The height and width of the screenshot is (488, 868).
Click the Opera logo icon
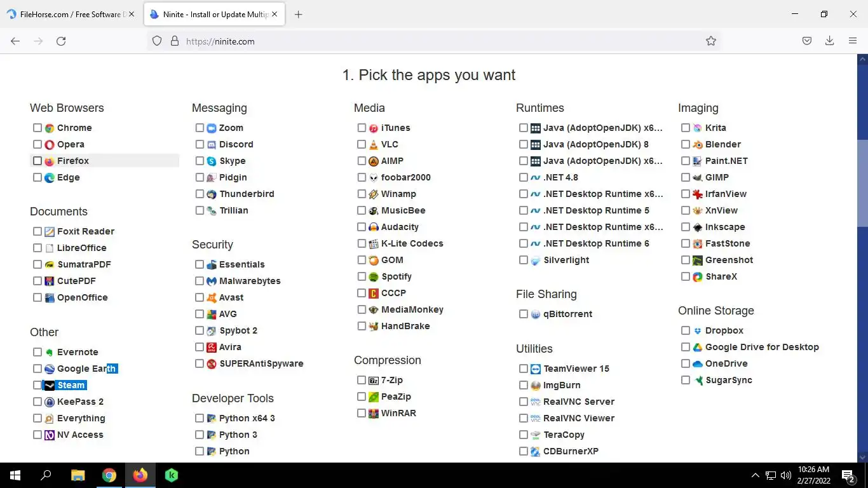tap(50, 144)
